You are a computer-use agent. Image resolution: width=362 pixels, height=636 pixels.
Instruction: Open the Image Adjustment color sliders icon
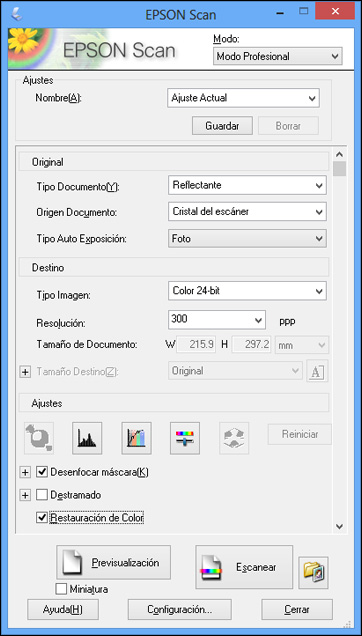click(185, 438)
